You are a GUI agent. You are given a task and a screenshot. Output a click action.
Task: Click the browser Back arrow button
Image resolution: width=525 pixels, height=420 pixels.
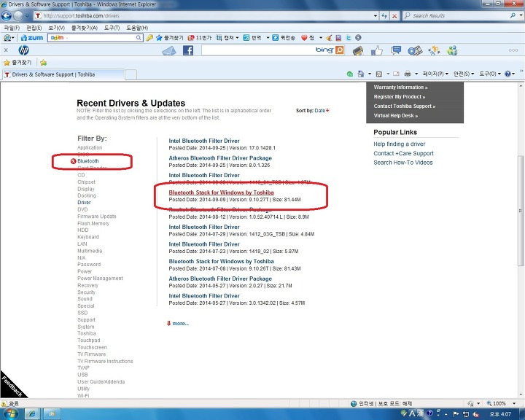tap(7, 15)
